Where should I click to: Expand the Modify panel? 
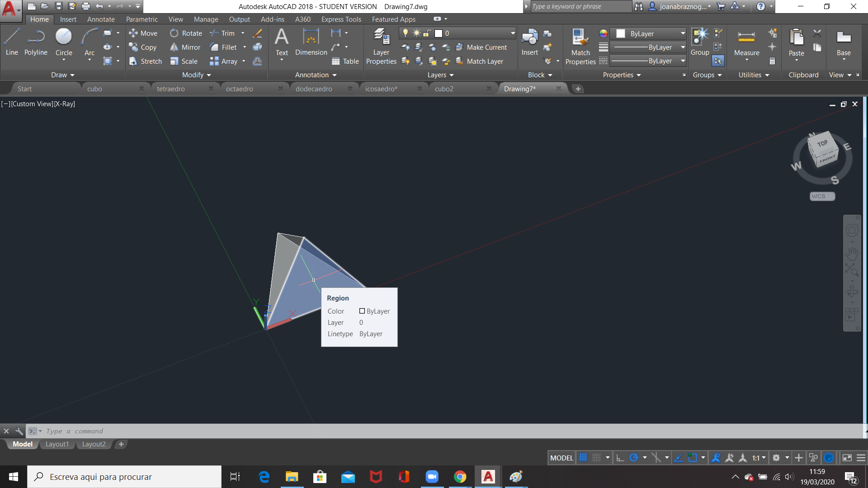click(196, 75)
